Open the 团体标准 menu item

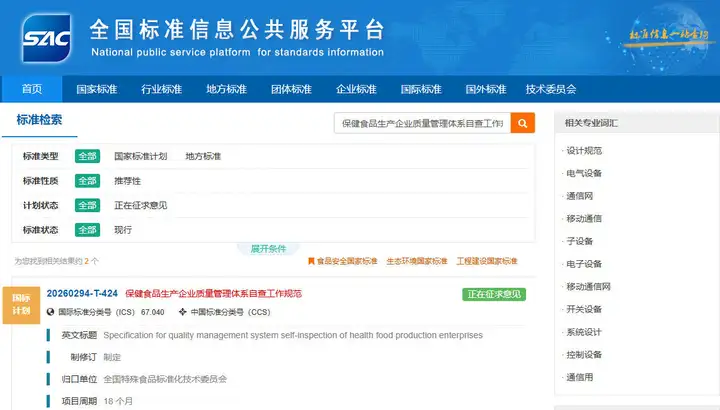point(291,89)
